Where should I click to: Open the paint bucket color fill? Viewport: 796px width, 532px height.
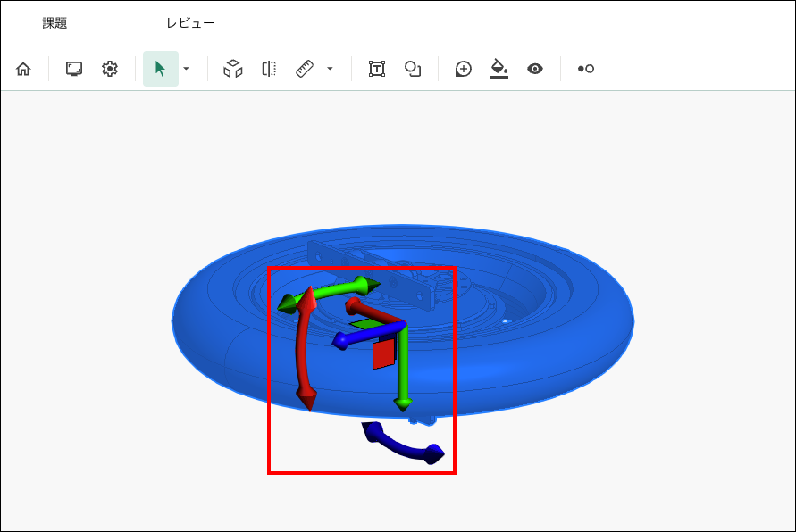pos(499,69)
